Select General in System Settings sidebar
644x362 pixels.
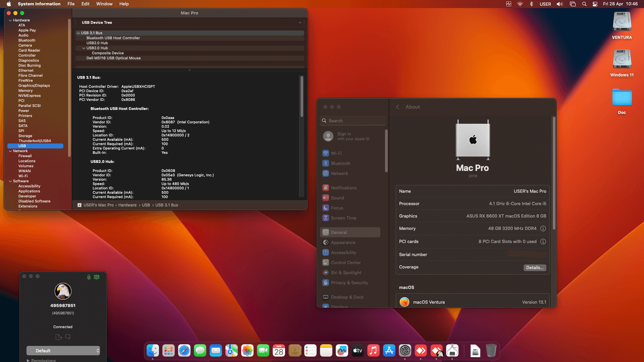[x=350, y=232]
